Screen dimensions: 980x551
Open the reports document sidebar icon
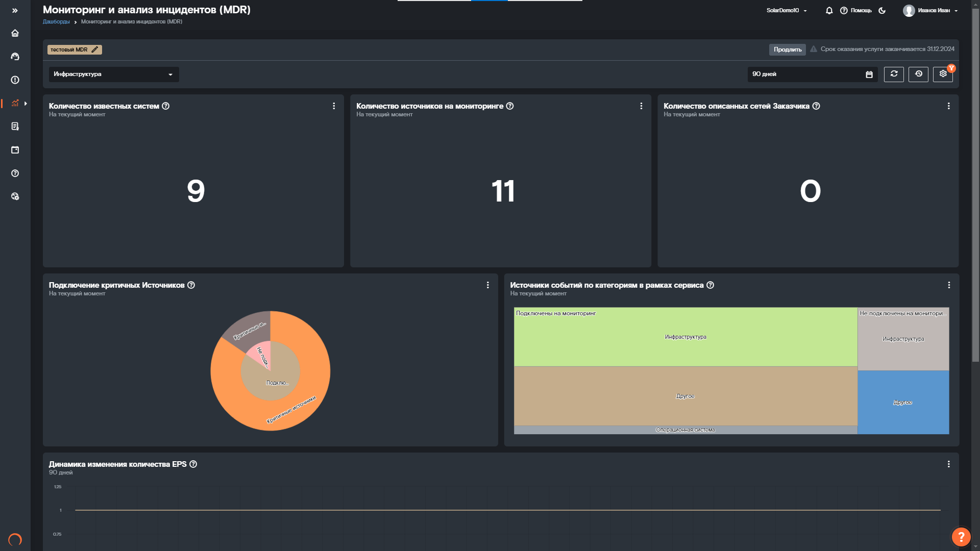pyautogui.click(x=15, y=127)
